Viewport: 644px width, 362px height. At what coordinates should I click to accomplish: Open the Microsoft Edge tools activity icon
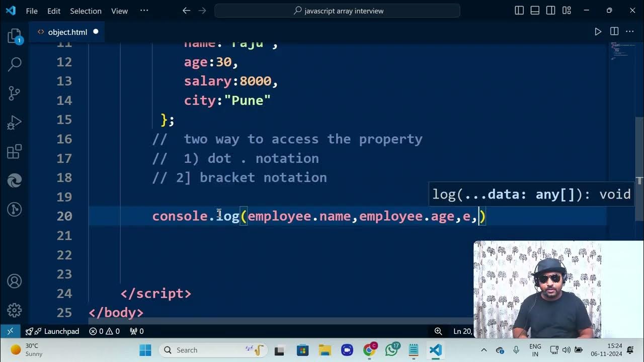14,180
